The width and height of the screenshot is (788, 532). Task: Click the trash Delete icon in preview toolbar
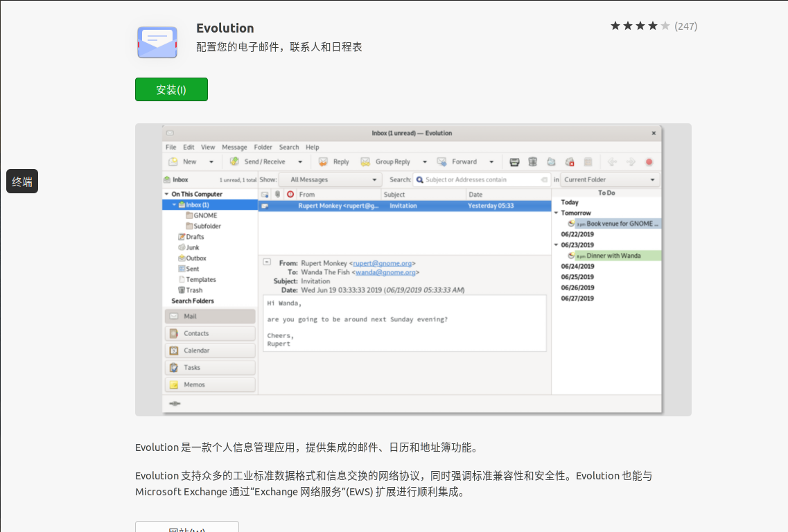533,162
